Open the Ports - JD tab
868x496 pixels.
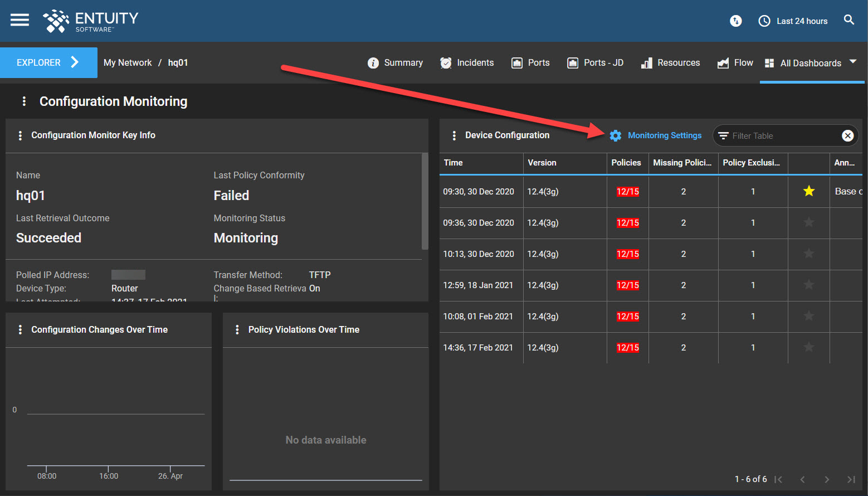tap(595, 63)
